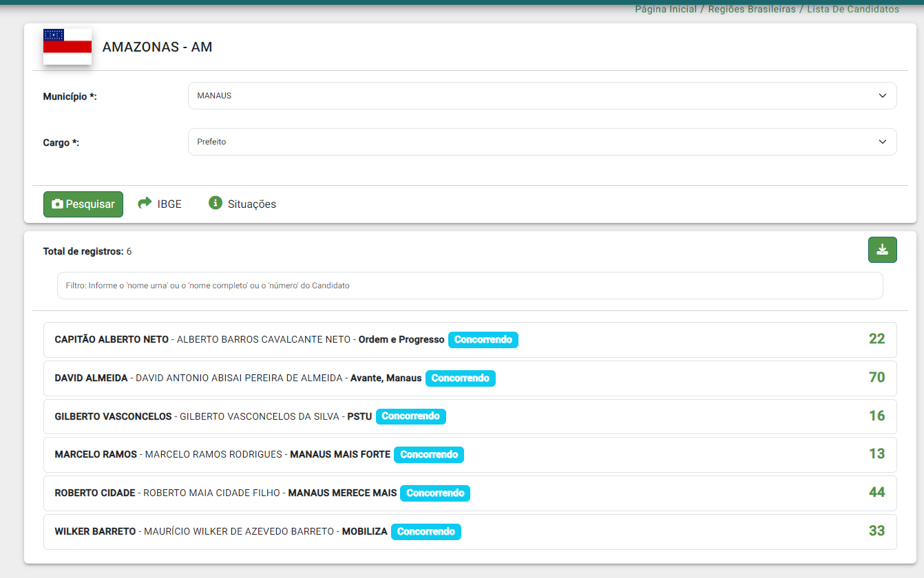924x578 pixels.
Task: Select candidate WILKER BARRETO row
Action: pyautogui.click(x=470, y=532)
